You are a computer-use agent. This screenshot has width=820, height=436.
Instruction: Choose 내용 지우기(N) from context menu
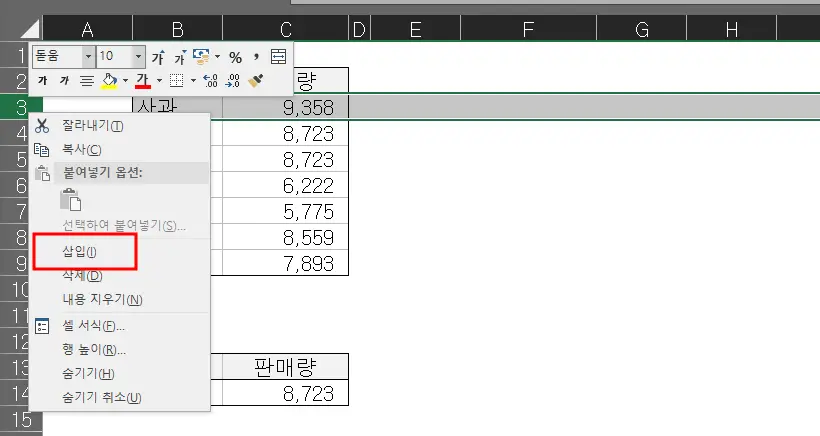120,300
